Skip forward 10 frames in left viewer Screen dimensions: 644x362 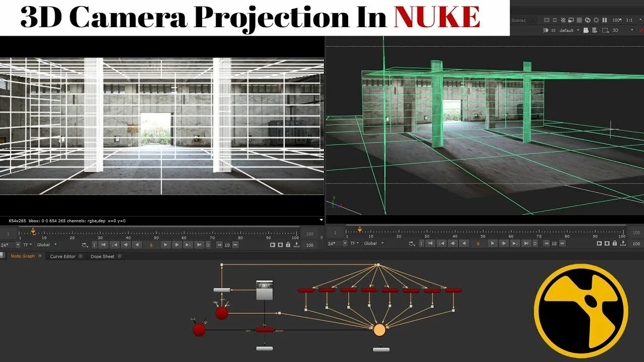click(235, 245)
